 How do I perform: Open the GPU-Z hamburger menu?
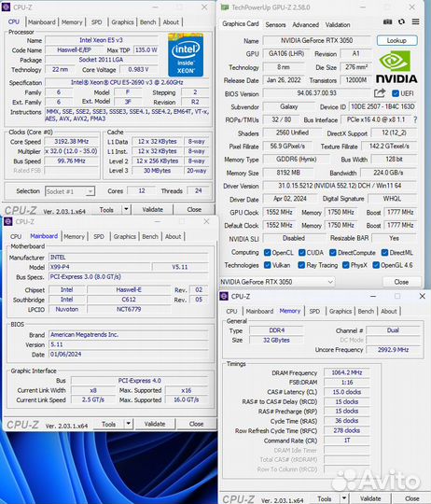click(415, 21)
